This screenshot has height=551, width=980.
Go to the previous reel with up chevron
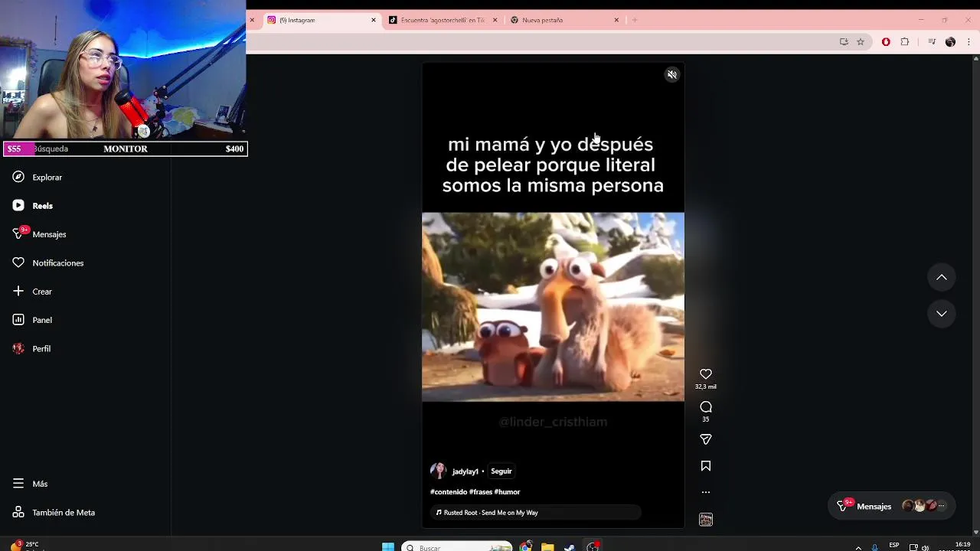click(x=942, y=278)
